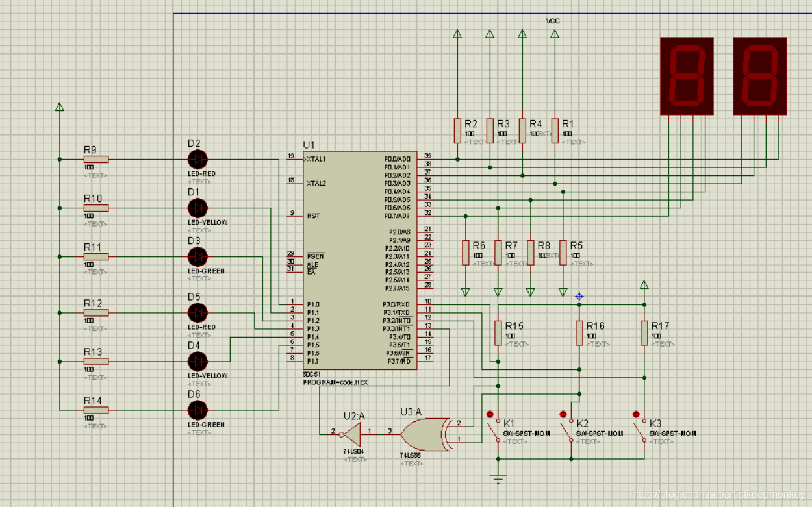
Task: Toggle switch K3 red actuator dot
Action: point(636,414)
